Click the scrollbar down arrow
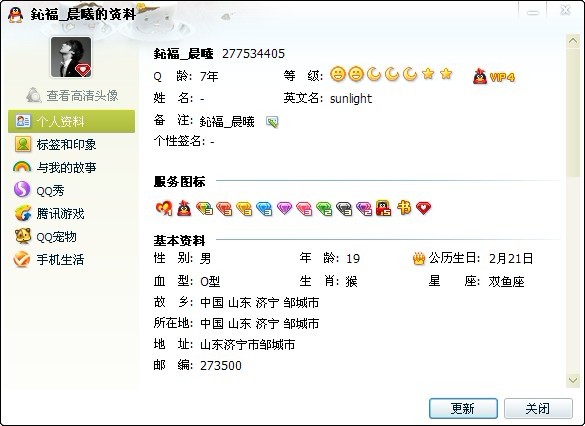 (573, 380)
